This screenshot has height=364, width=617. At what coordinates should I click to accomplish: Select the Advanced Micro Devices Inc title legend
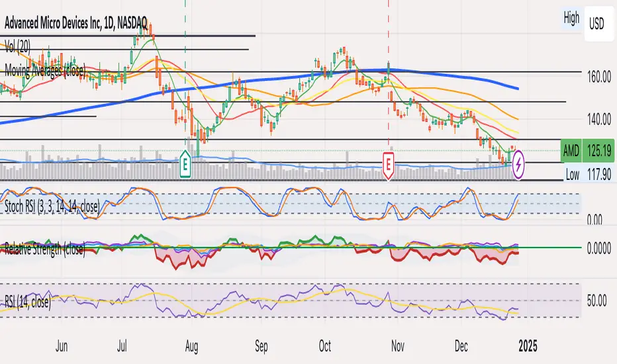click(x=76, y=23)
